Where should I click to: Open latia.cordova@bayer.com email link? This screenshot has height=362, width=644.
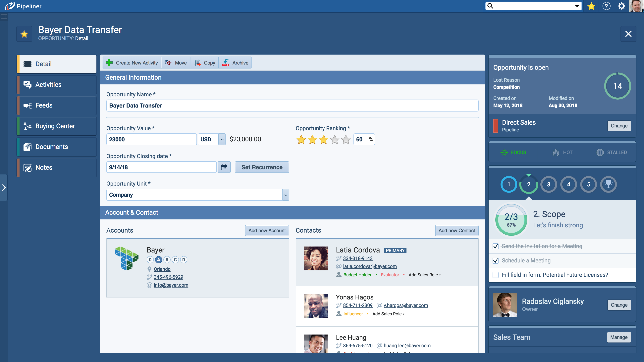370,266
